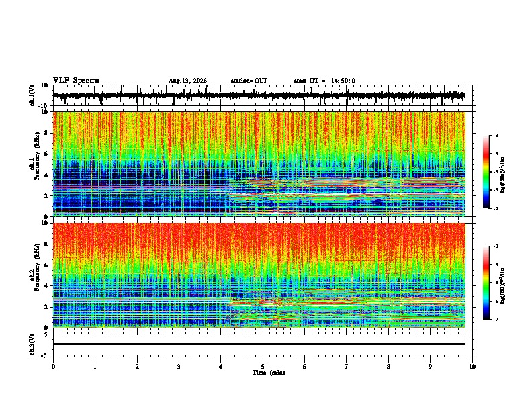
Task: Select the ch.2 spectrogram panel
Action: click(x=259, y=275)
